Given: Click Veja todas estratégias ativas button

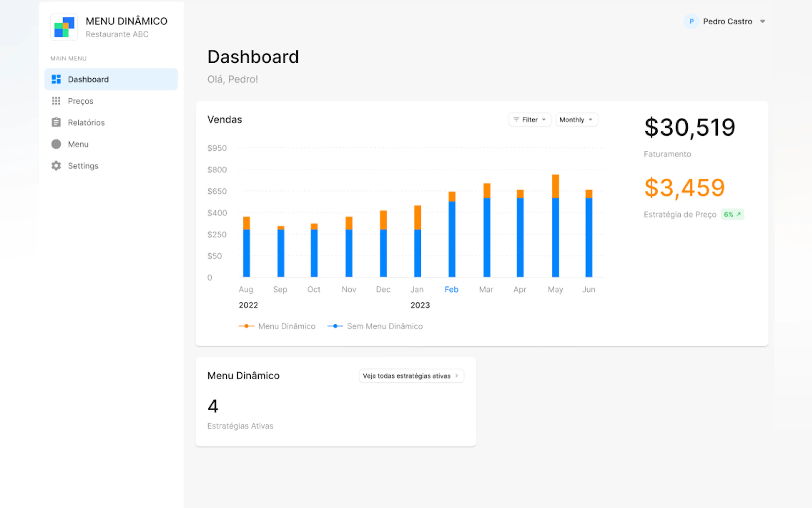Looking at the screenshot, I should tap(411, 376).
